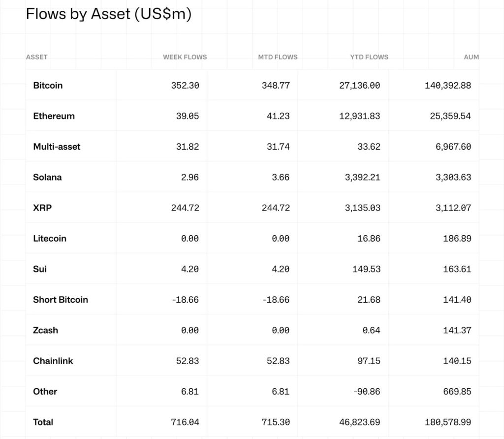Click the AUM column header

471,57
